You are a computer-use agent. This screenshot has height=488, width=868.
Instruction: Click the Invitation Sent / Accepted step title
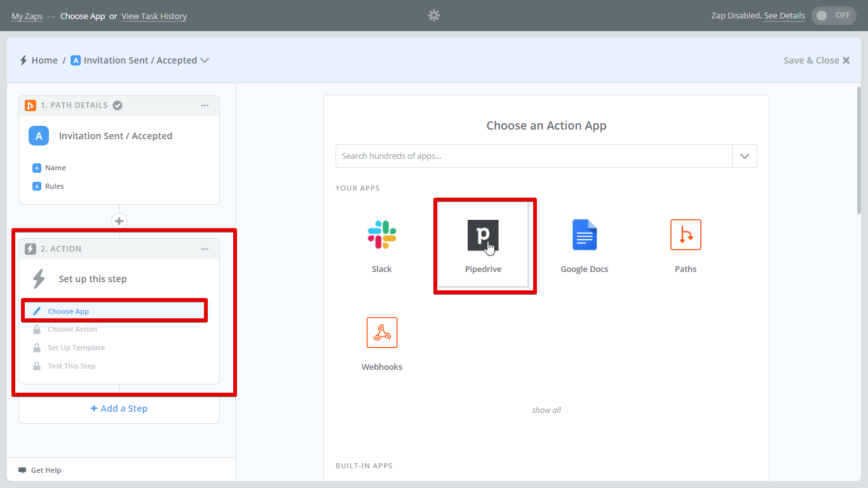116,136
